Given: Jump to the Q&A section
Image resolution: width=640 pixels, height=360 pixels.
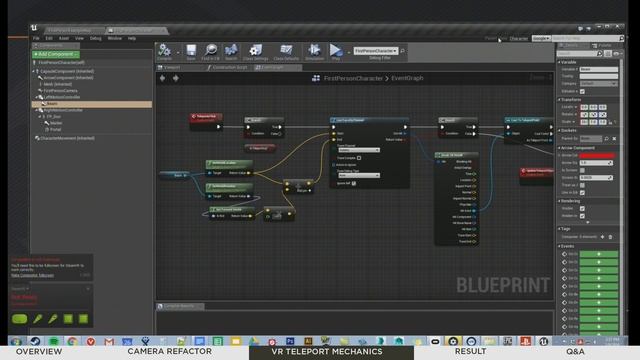Looking at the screenshot, I should tap(575, 351).
